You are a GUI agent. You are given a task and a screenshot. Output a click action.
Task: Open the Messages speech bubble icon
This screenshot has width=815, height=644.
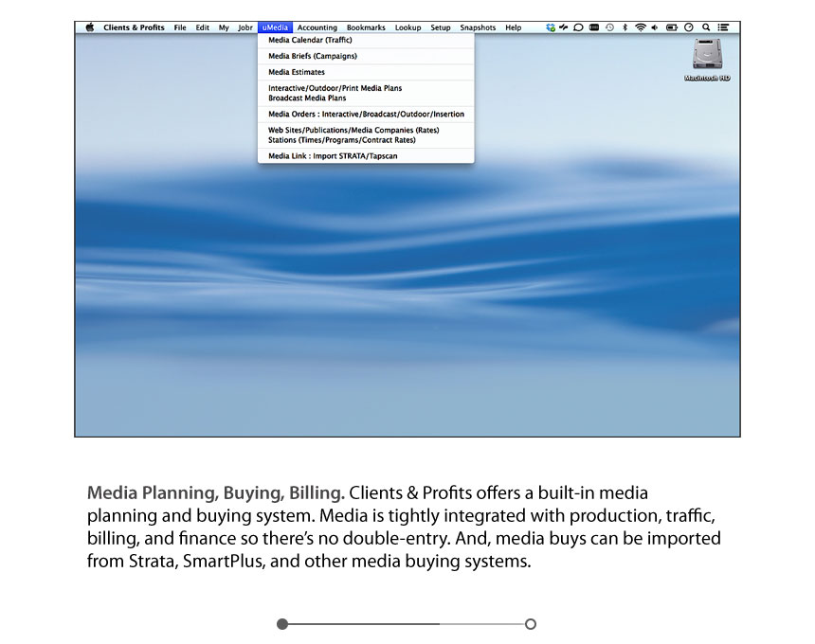click(578, 27)
